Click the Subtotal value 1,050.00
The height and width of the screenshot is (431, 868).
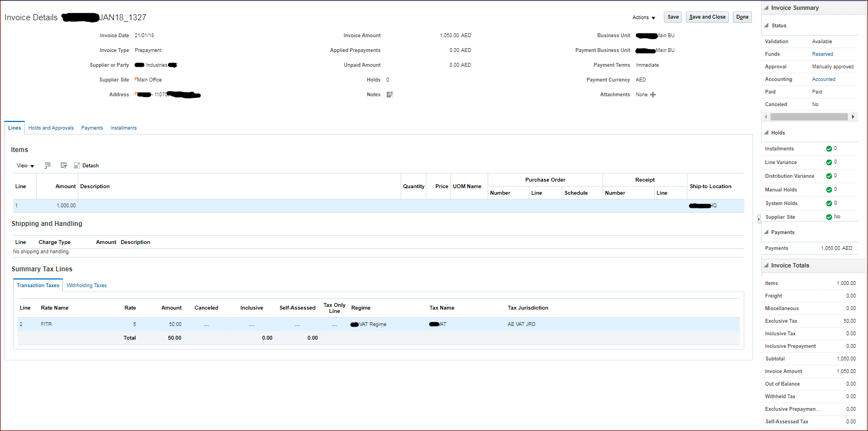(846, 359)
